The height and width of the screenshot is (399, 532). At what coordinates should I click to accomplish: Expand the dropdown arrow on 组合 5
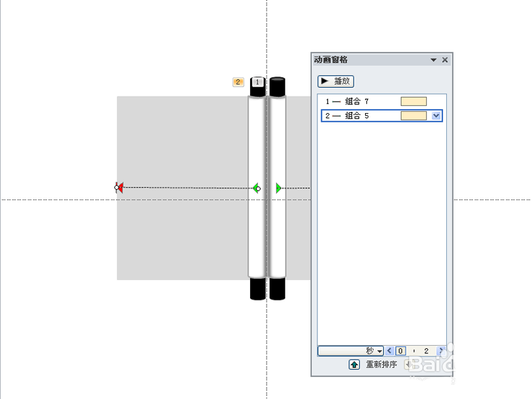pyautogui.click(x=436, y=116)
